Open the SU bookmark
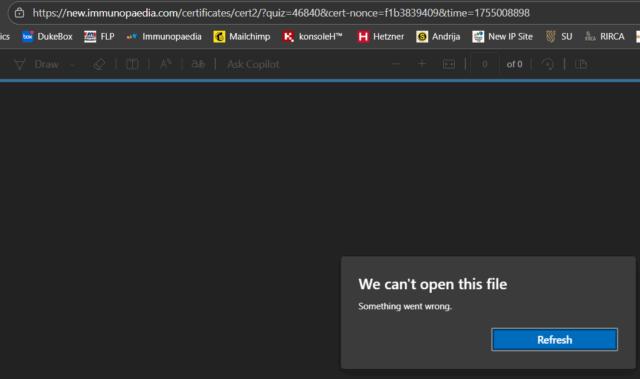Screen dimensions: 640x379 [x=559, y=37]
